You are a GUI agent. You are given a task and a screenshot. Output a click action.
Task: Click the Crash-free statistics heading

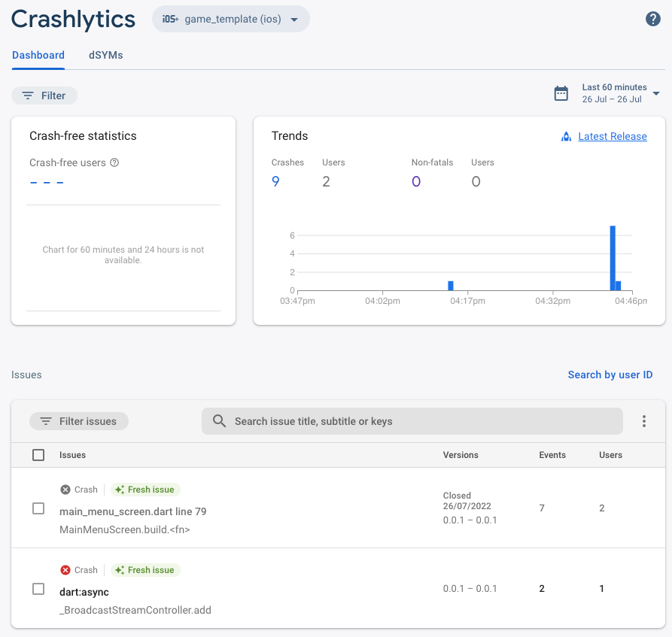pos(83,136)
